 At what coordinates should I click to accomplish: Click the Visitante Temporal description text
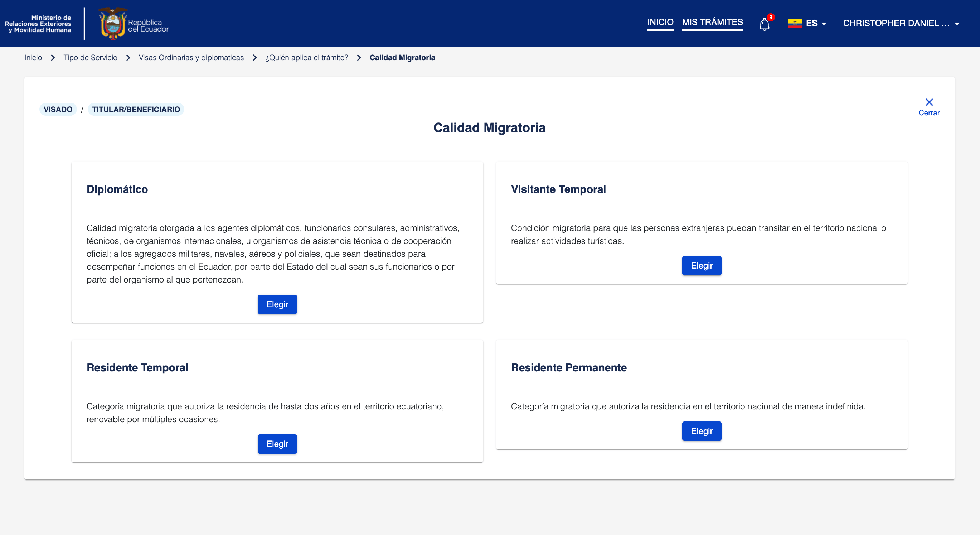(698, 235)
